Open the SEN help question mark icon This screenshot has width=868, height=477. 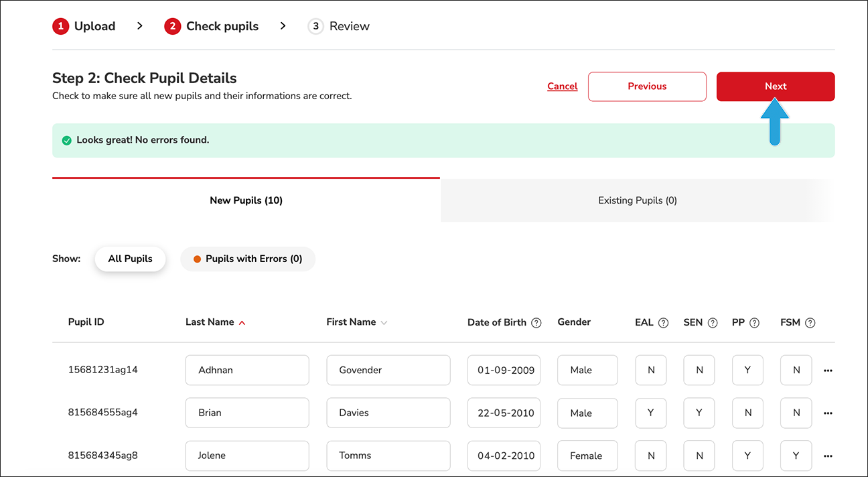(x=712, y=322)
